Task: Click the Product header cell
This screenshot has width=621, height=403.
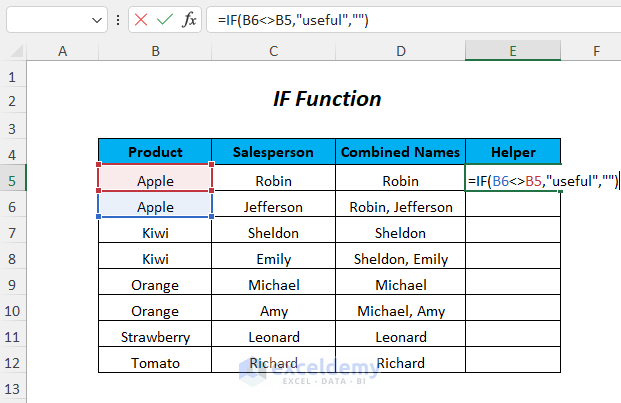Action: pos(155,152)
